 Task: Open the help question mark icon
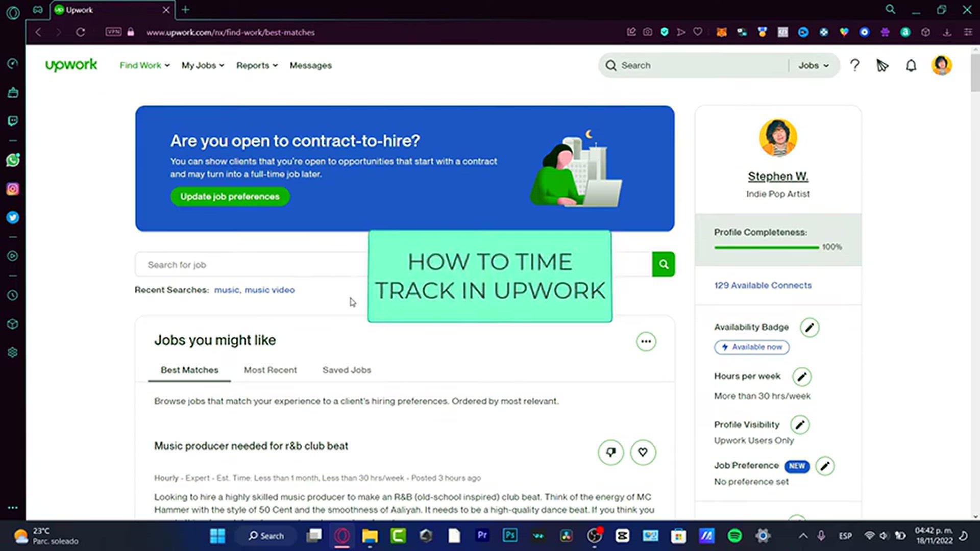click(x=854, y=65)
